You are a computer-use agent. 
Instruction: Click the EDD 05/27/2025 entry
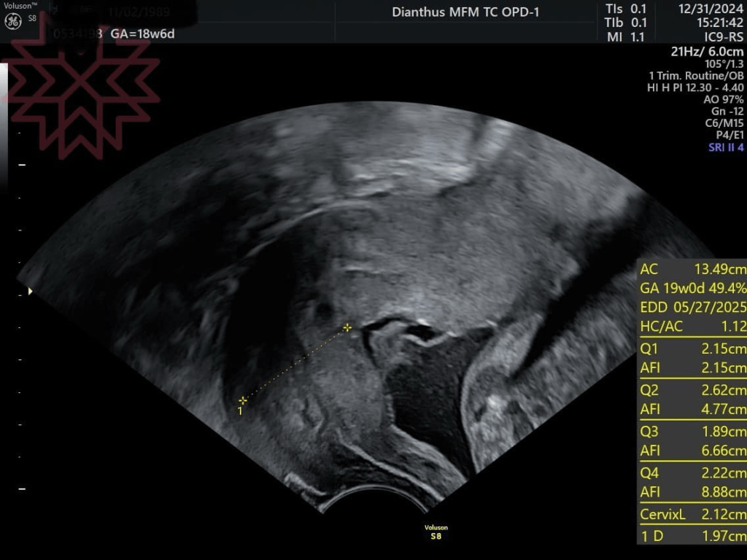pyautogui.click(x=692, y=305)
